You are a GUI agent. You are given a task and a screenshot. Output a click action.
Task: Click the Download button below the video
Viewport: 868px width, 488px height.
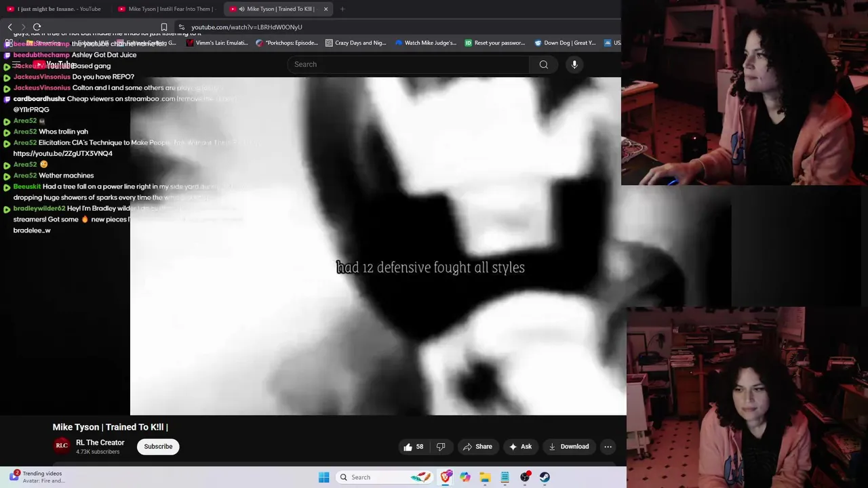pyautogui.click(x=569, y=447)
